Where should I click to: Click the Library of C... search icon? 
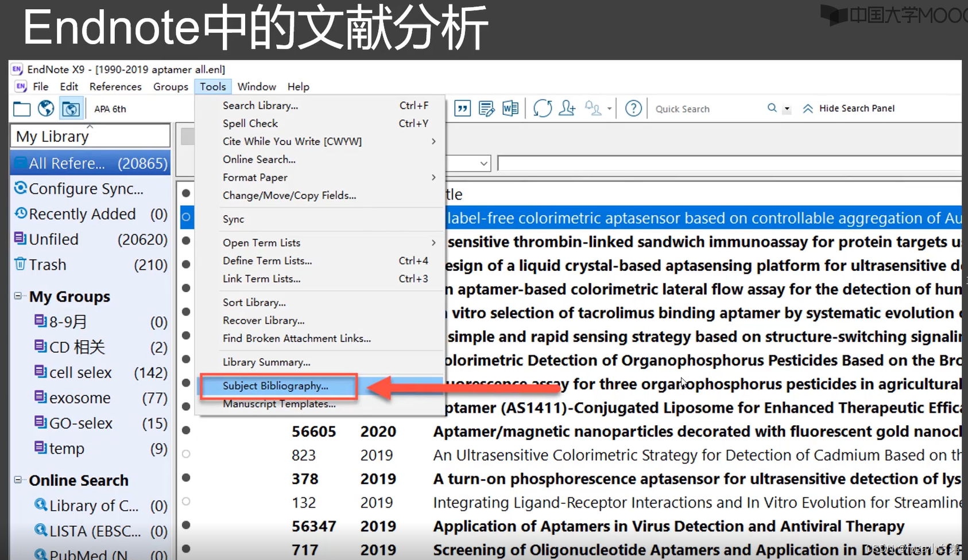coord(41,504)
